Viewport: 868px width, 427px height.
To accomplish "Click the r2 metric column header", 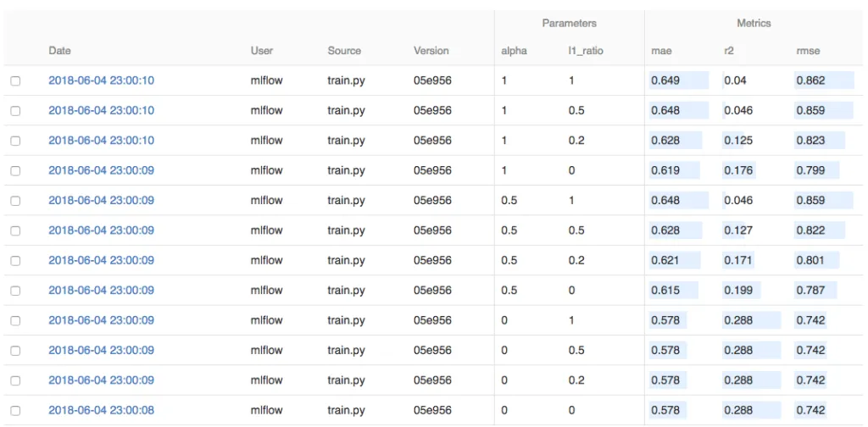I will point(729,51).
